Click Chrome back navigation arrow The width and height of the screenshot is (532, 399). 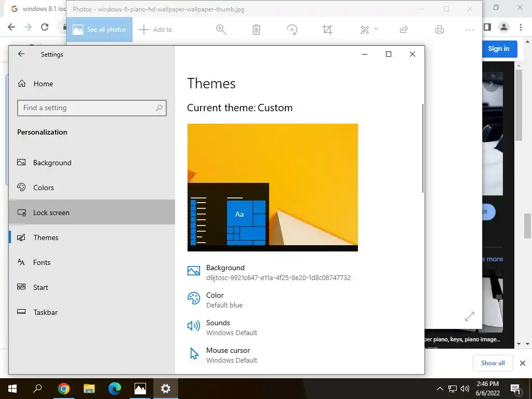11,27
